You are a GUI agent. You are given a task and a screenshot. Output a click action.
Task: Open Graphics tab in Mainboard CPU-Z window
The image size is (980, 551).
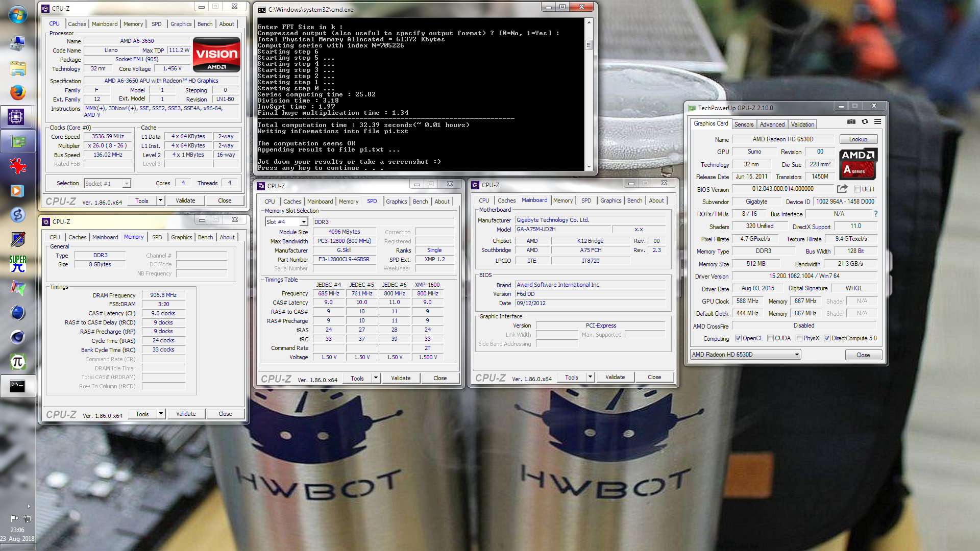[610, 201]
